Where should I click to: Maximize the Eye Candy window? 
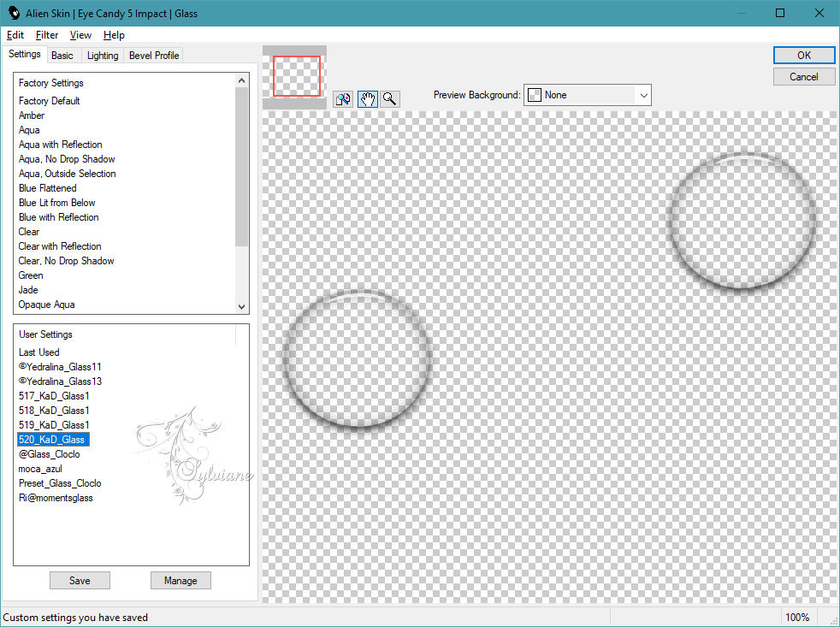(x=780, y=13)
